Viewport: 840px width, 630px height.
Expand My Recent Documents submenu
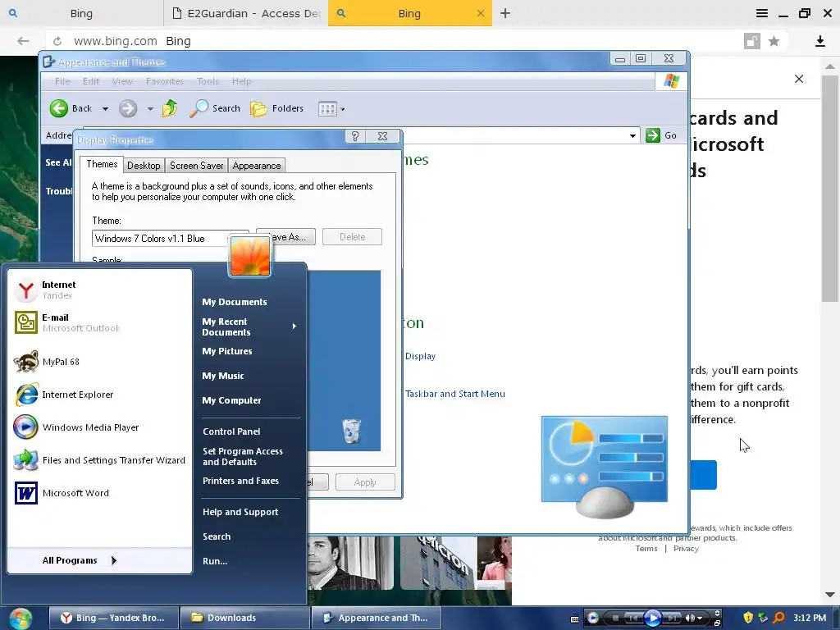coord(294,326)
